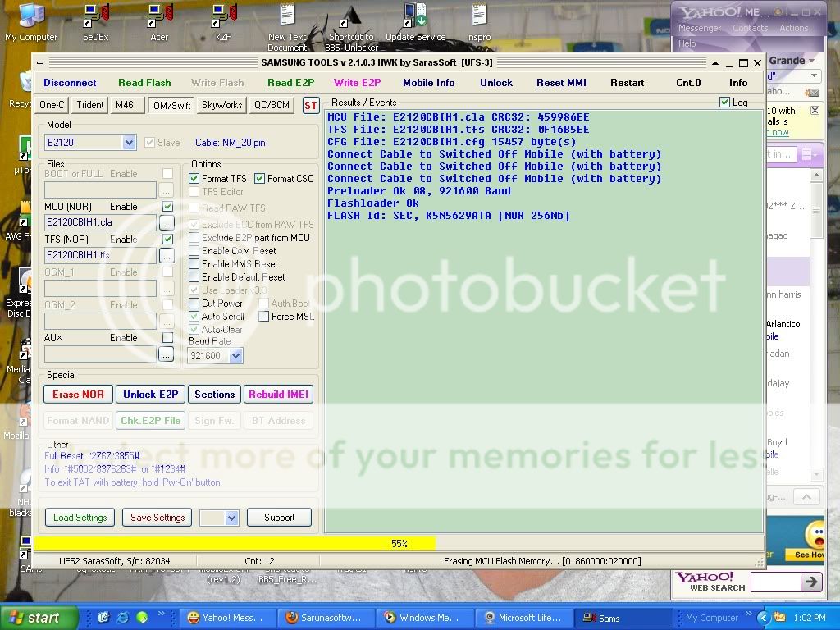
Task: Click Yahoo web search input box
Action: [775, 582]
